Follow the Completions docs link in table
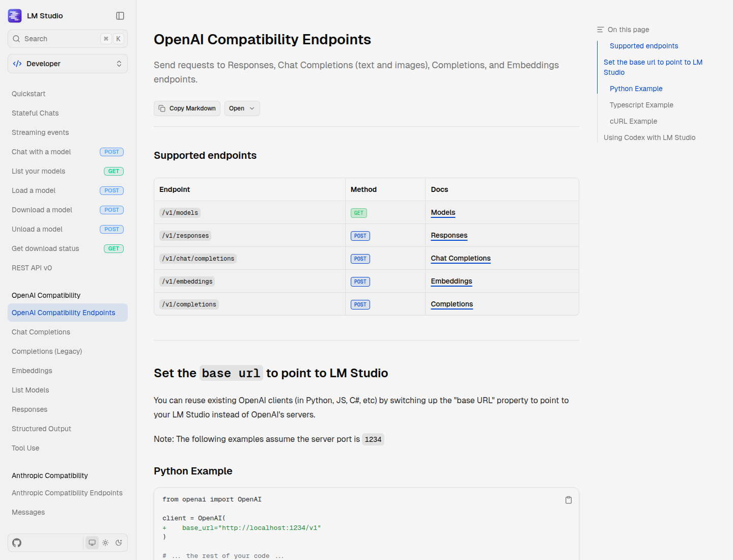733x560 pixels. pos(452,304)
